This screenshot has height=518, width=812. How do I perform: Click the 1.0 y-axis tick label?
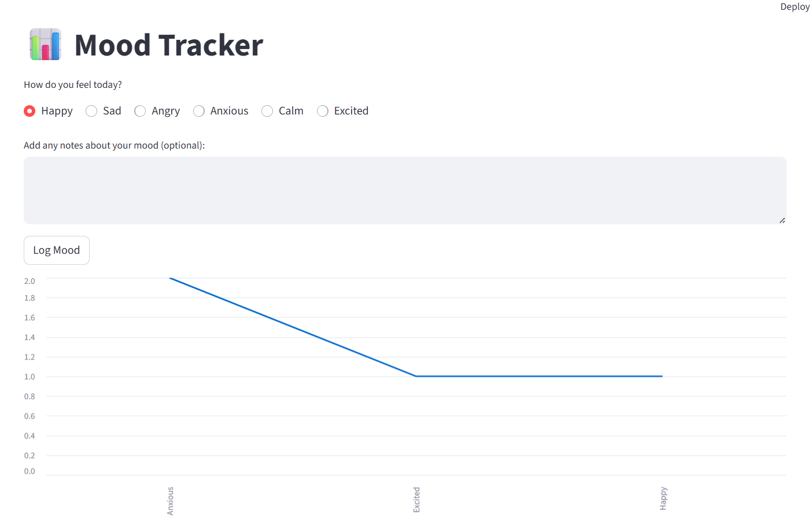(x=29, y=377)
